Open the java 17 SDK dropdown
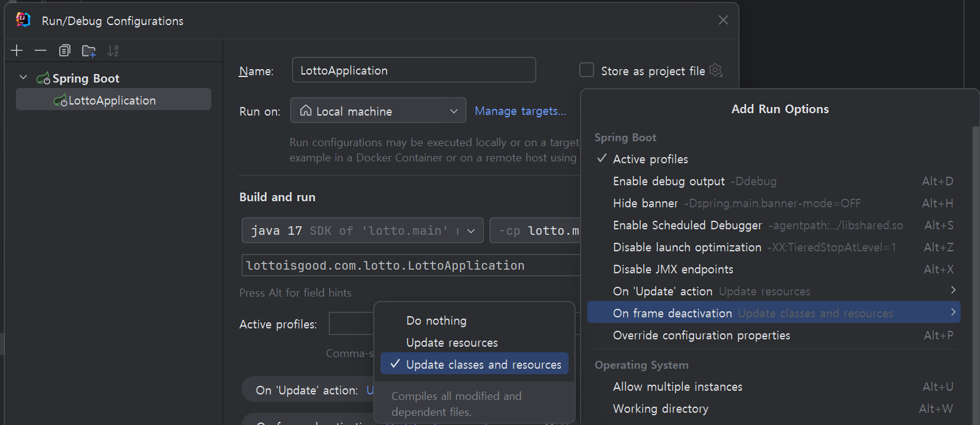Image resolution: width=980 pixels, height=425 pixels. tap(363, 231)
